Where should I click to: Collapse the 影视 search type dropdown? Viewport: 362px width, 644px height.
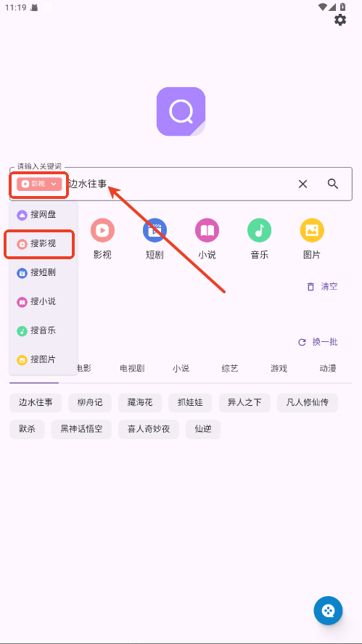click(39, 184)
